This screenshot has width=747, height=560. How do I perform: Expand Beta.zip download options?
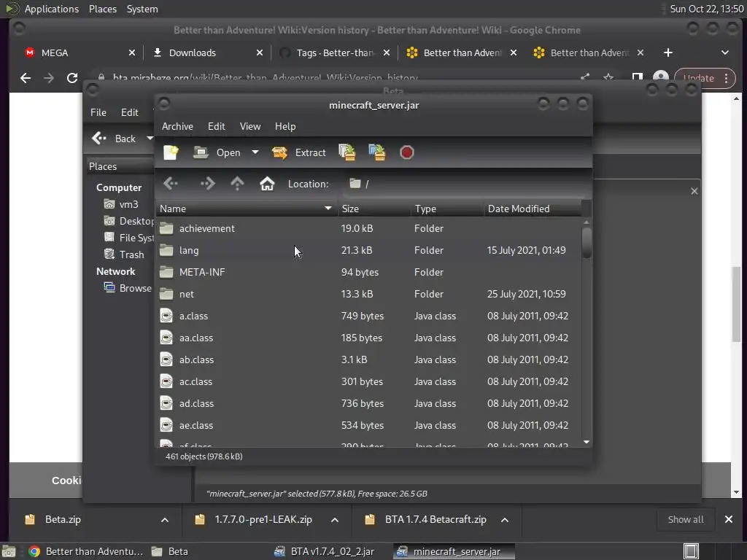click(164, 520)
